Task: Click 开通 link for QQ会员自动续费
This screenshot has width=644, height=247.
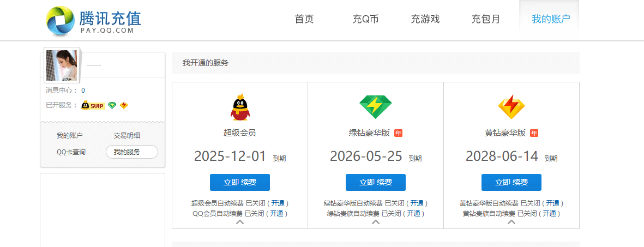Action: (x=277, y=213)
